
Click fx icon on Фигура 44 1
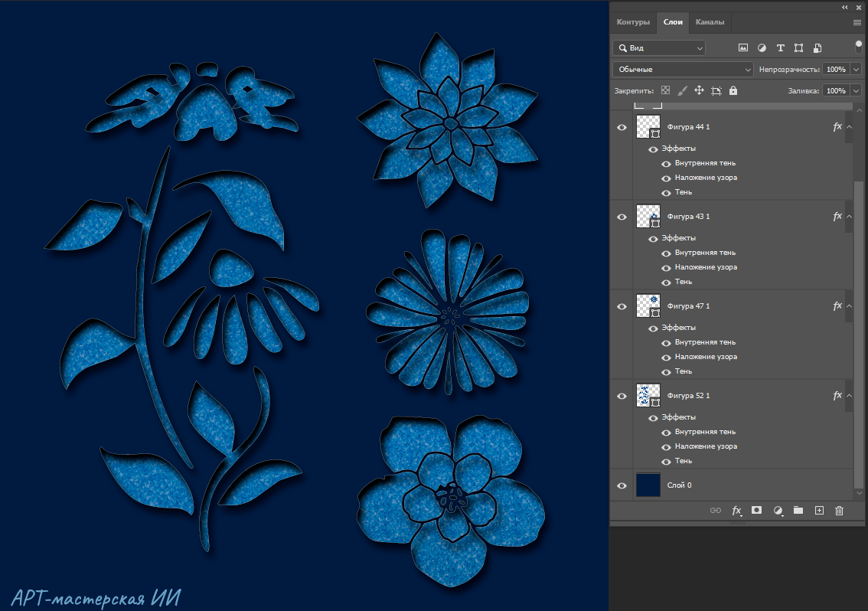click(837, 127)
